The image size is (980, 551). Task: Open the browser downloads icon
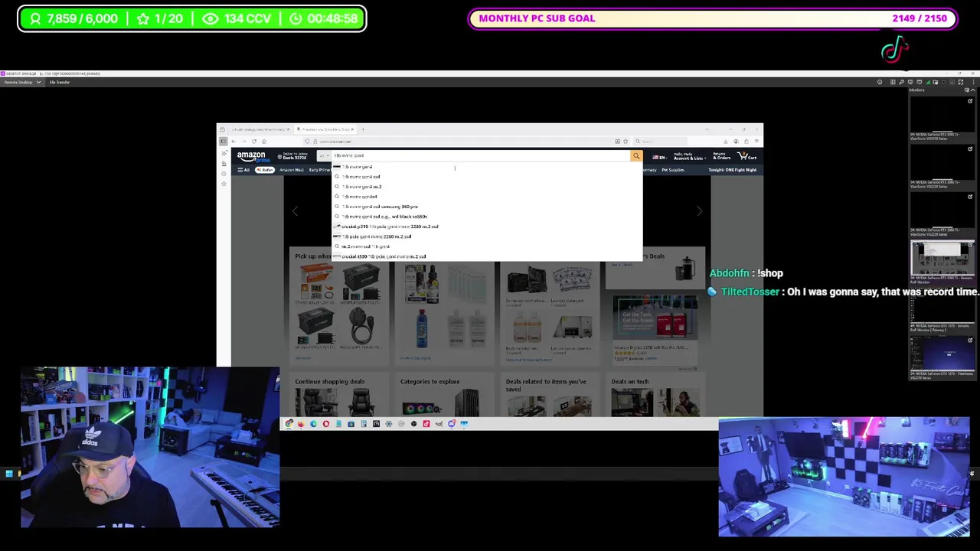pyautogui.click(x=726, y=142)
